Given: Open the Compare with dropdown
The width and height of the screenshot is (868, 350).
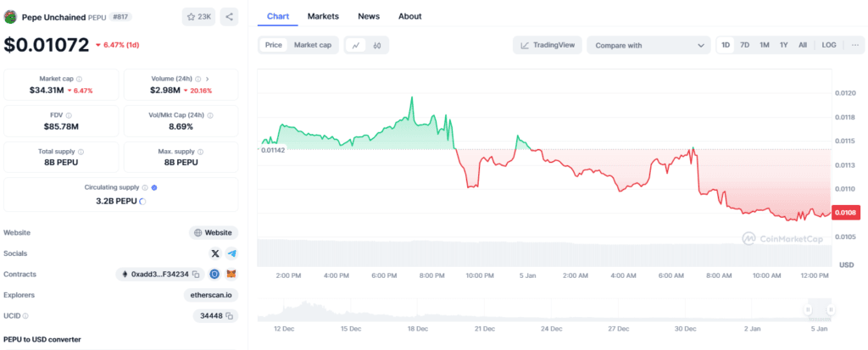Looking at the screenshot, I should click(648, 46).
